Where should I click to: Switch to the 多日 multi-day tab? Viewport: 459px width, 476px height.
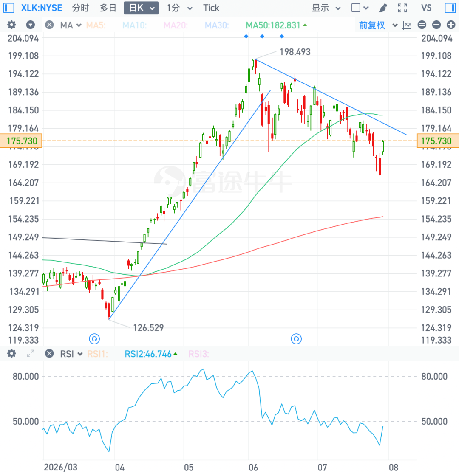[x=108, y=8]
